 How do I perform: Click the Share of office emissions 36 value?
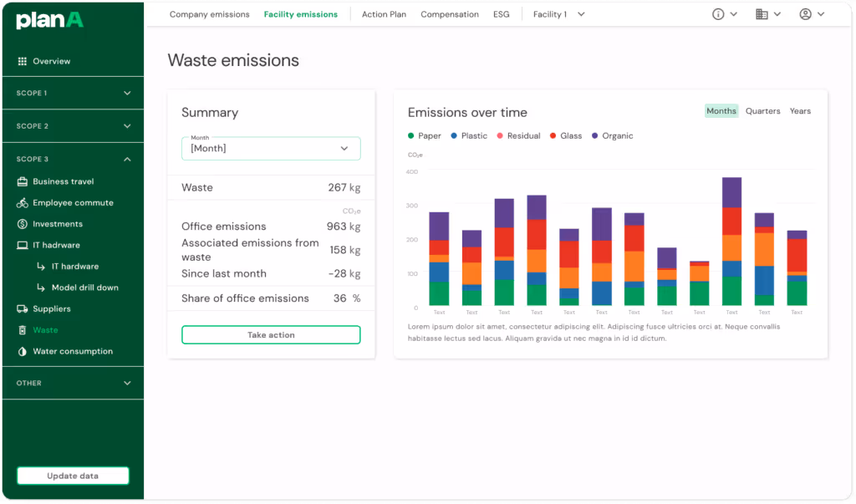tap(340, 298)
